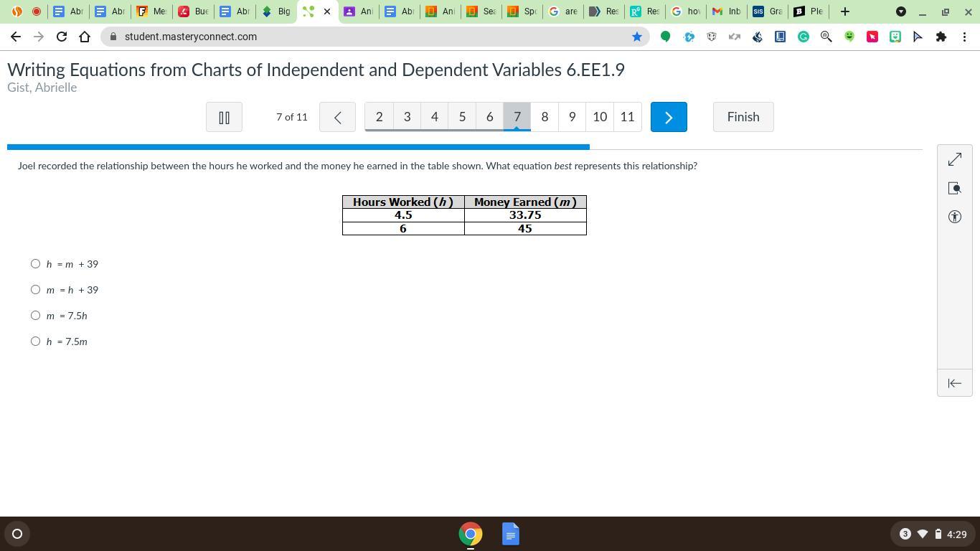This screenshot has width=980, height=551.
Task: Open the accessibility options icon
Action: tap(955, 217)
